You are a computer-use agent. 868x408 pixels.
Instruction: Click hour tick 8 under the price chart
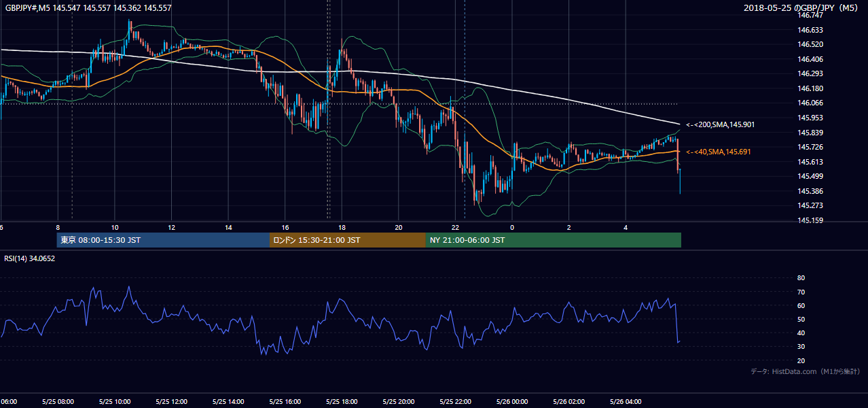pyautogui.click(x=58, y=227)
